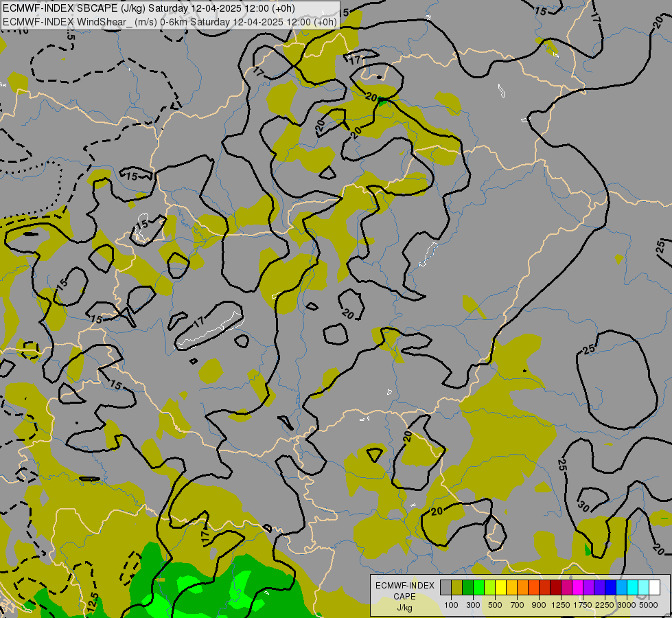Image resolution: width=672 pixels, height=618 pixels.
Task: Click the SBCAPE title line at top
Action: 149,8
